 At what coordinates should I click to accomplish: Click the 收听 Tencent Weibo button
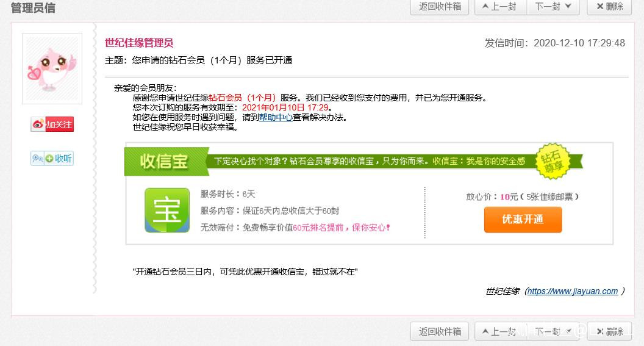tap(52, 159)
